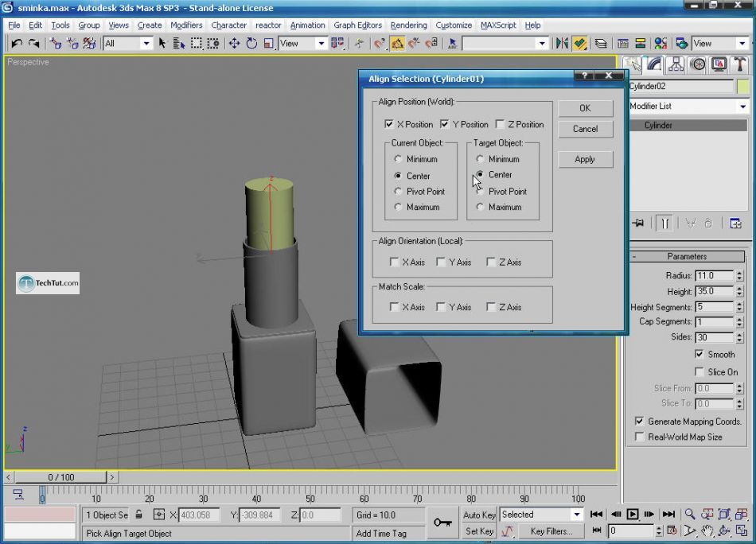Open the Rendering menu

point(409,25)
